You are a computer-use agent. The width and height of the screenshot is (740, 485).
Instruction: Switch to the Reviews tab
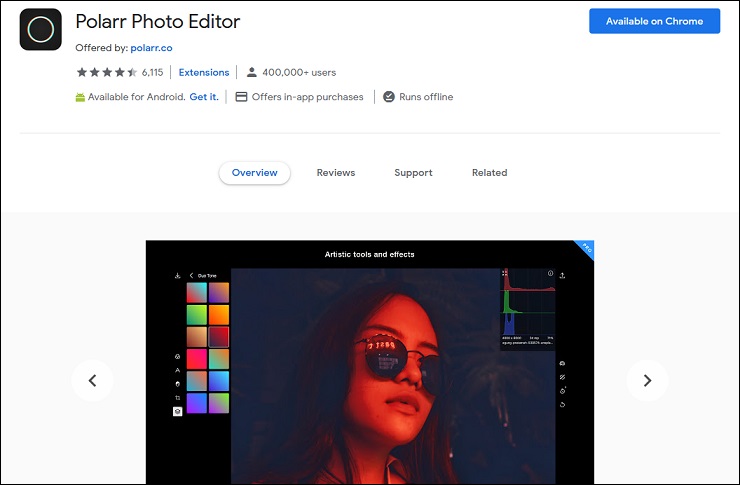[x=336, y=173]
